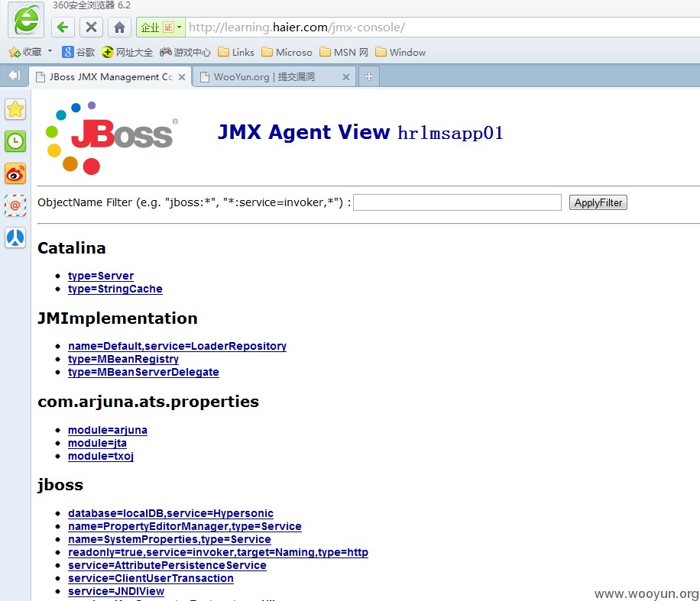Image resolution: width=700 pixels, height=601 pixels.
Task: Open the sidebar mail @ icon
Action: (15, 205)
